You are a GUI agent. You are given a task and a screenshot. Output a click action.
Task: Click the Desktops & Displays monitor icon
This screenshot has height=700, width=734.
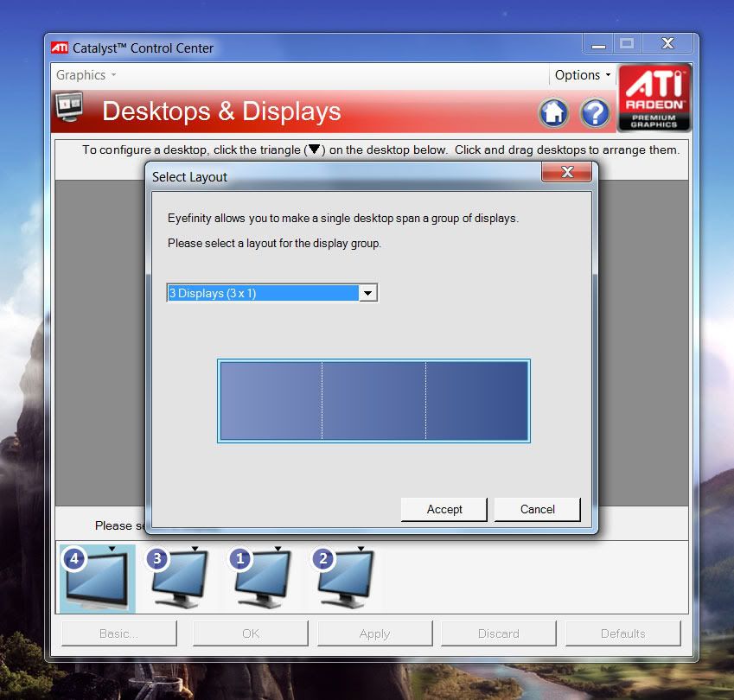coord(69,107)
